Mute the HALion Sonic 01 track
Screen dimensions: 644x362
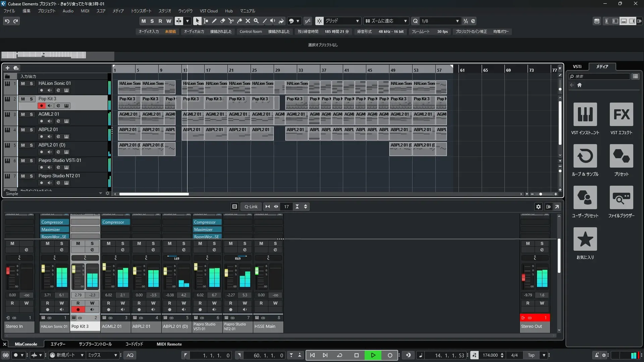23,83
